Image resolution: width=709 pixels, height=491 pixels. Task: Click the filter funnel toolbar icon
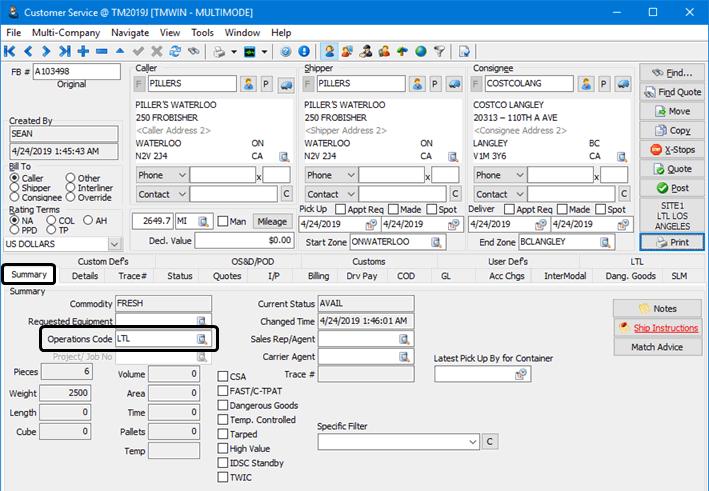(438, 51)
